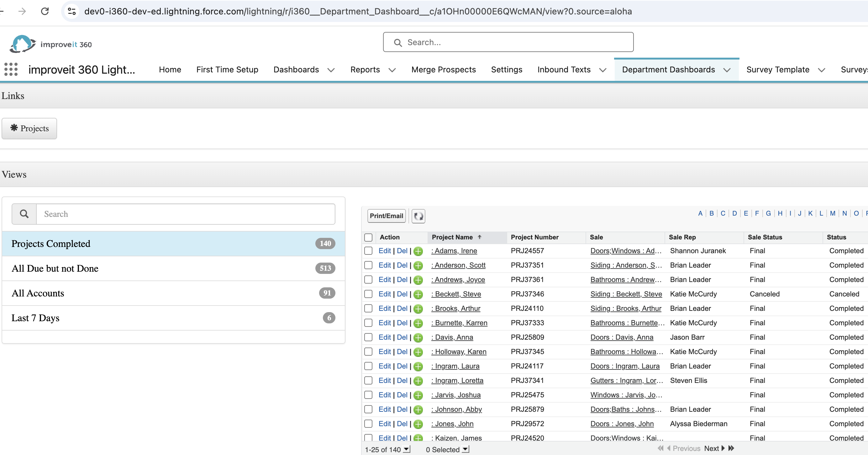Click the green plus icon for Holloway, Karen
868x455 pixels.
pyautogui.click(x=418, y=352)
